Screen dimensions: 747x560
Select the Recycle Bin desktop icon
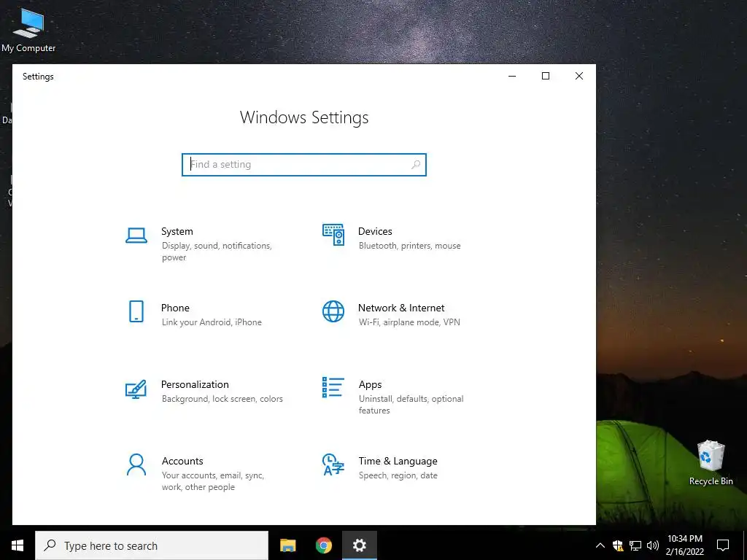711,463
